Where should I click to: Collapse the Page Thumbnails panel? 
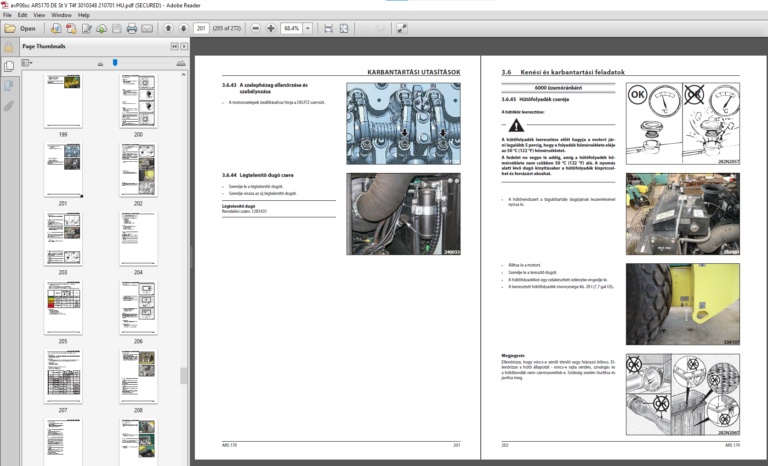click(x=174, y=46)
